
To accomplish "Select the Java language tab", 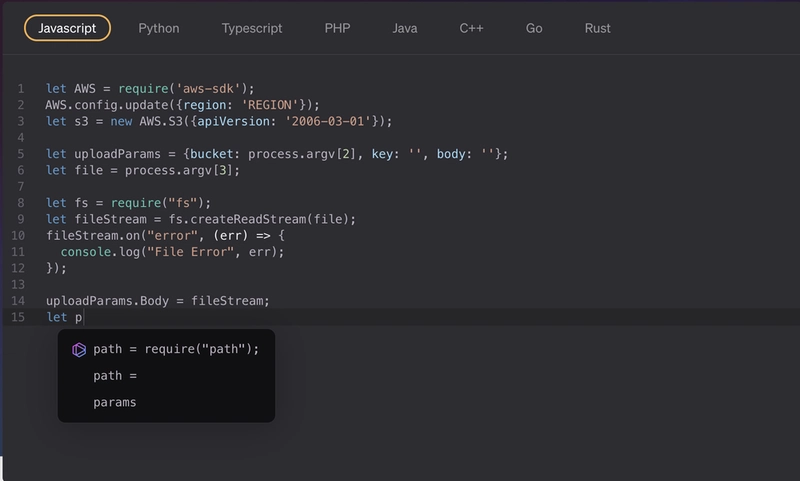I will tap(405, 28).
